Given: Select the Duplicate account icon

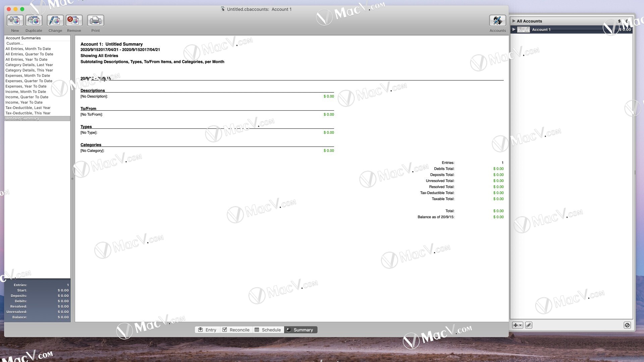Looking at the screenshot, I should (34, 20).
